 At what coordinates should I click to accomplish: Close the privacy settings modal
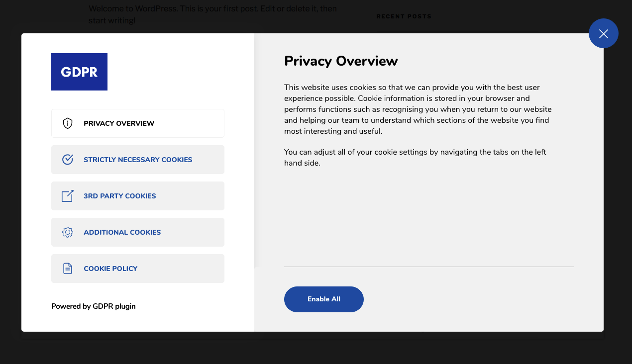click(603, 34)
